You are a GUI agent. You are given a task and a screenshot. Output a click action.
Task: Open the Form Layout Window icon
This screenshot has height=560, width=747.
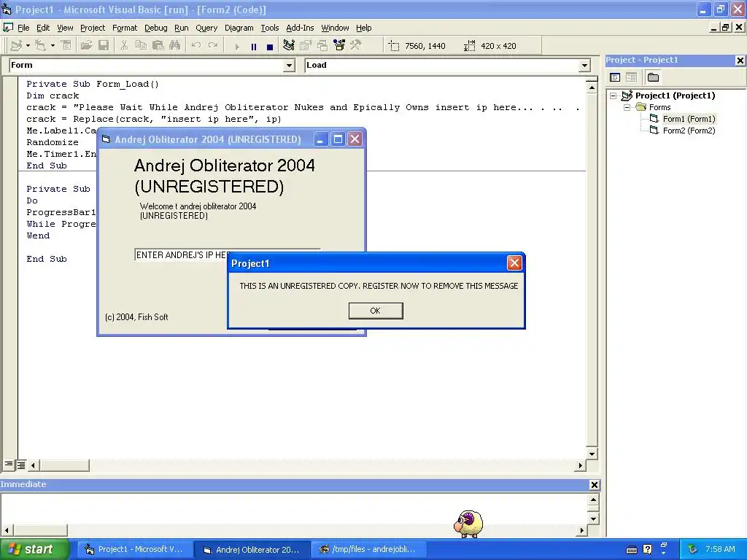(x=322, y=46)
